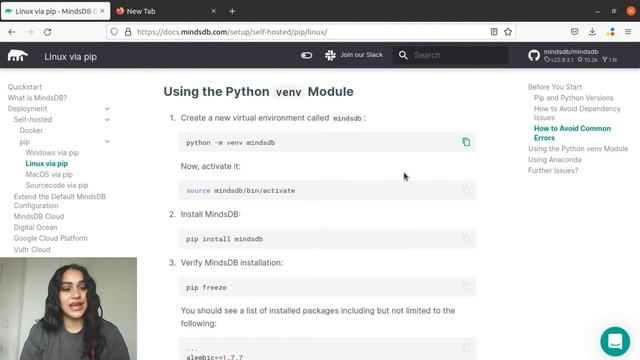Open the GitHub mindsdb/mindsdb repository icon
Viewport: 640px width, 360px height.
[x=534, y=56]
